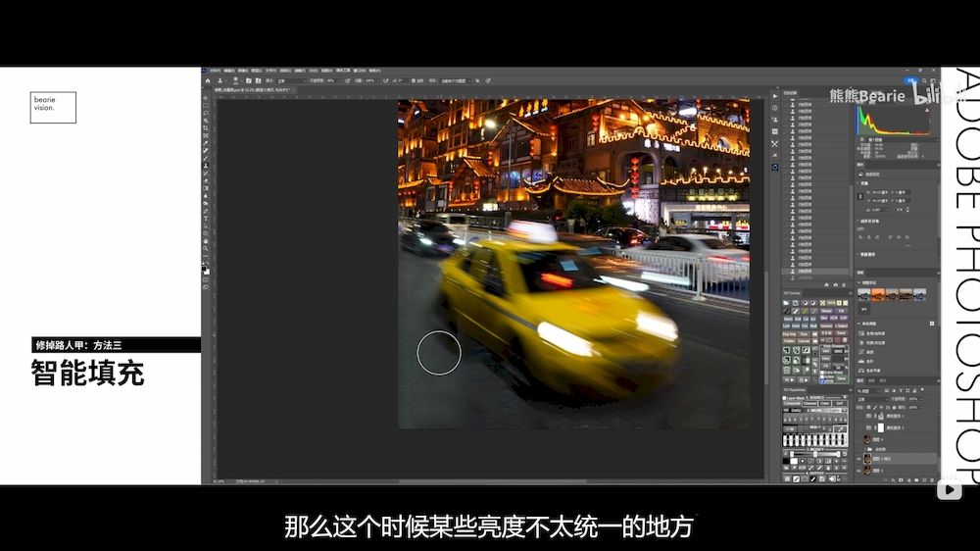Open the 滤镜 (Filter) menu
Screen dimensions: 980x551
click(300, 71)
